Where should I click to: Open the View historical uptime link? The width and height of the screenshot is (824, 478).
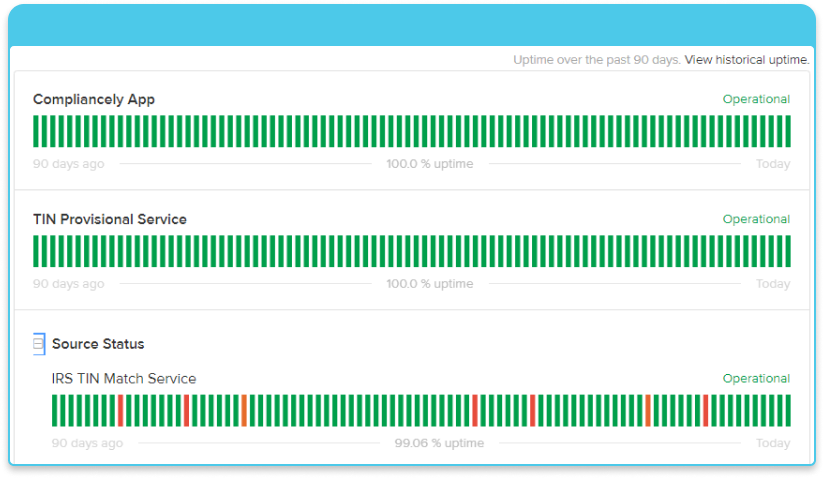[746, 60]
